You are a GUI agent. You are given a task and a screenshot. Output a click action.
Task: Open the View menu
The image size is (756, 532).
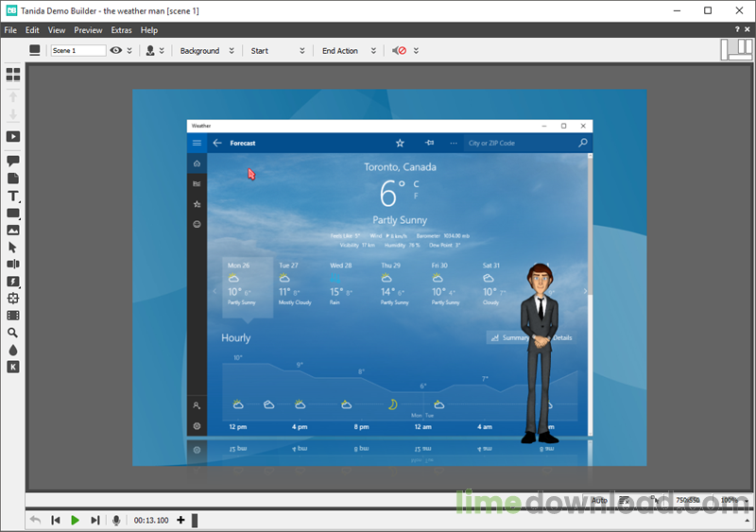[x=57, y=30]
